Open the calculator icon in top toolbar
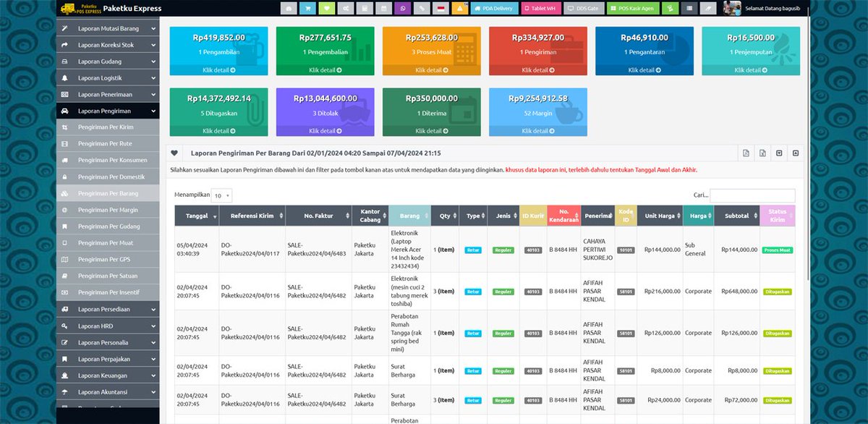Viewport: 868px width, 424px height. click(x=365, y=8)
